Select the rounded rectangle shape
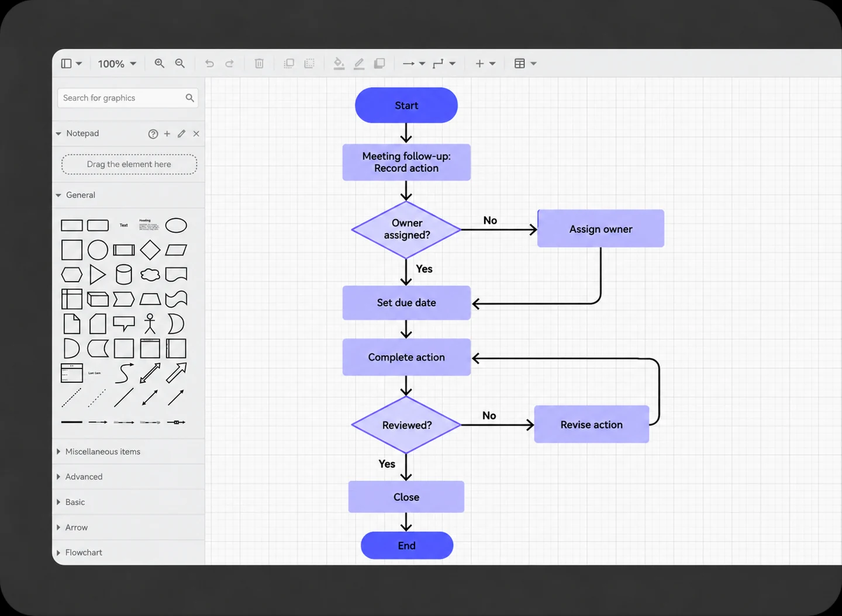Screen dimensions: 842x616 [98, 226]
